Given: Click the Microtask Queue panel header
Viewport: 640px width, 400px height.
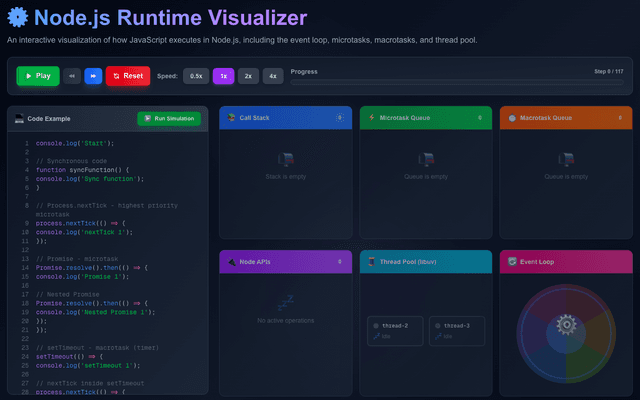Looking at the screenshot, I should pos(426,118).
